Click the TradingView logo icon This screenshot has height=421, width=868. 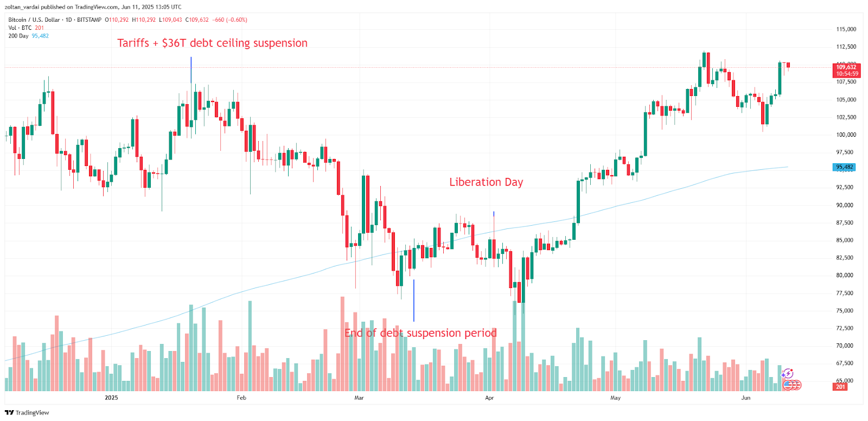coord(9,413)
